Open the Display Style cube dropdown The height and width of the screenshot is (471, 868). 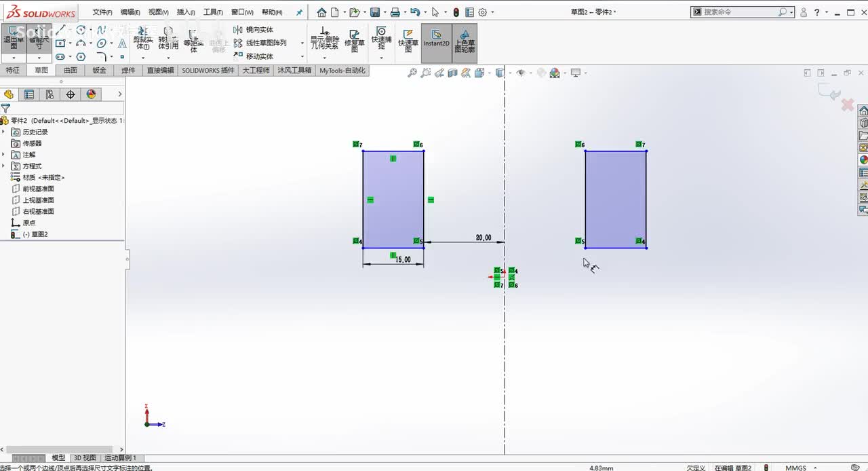click(500, 73)
